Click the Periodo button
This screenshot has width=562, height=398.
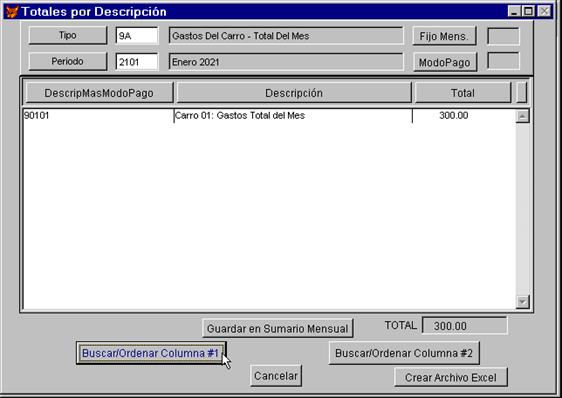[x=68, y=61]
